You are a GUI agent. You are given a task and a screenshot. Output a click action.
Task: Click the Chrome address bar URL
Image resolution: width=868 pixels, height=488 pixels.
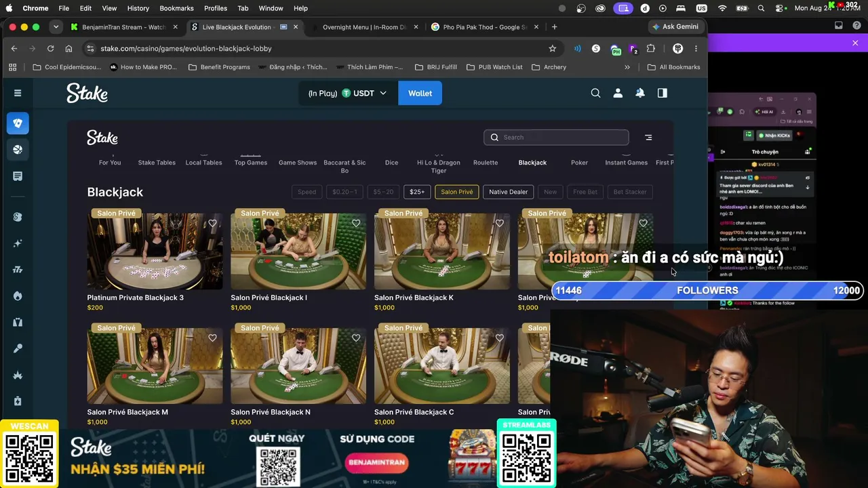[x=186, y=49]
